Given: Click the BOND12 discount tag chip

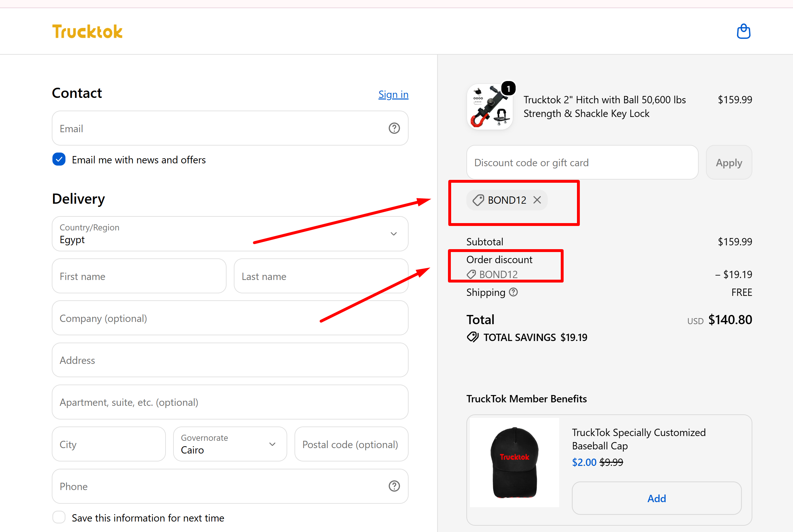Looking at the screenshot, I should point(507,200).
